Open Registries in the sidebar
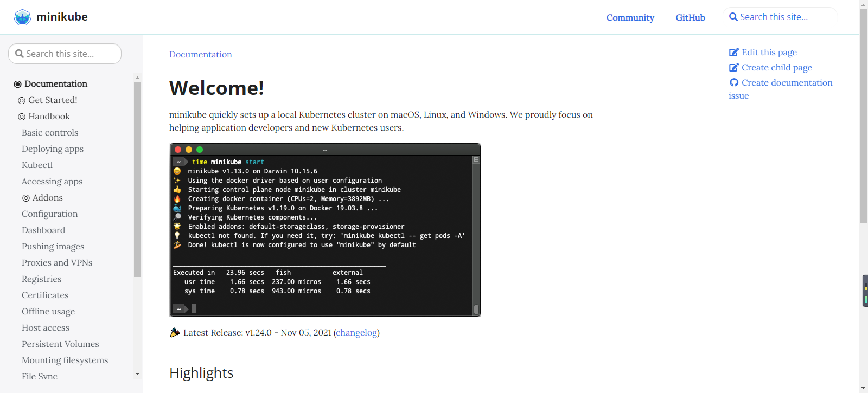Viewport: 868px width, 393px height. (42, 279)
